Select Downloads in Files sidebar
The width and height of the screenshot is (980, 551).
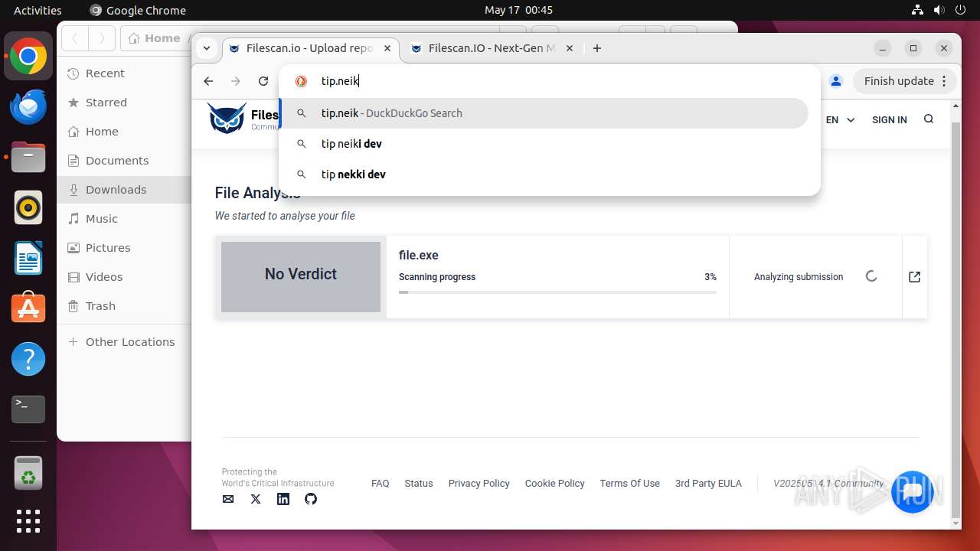pos(124,190)
